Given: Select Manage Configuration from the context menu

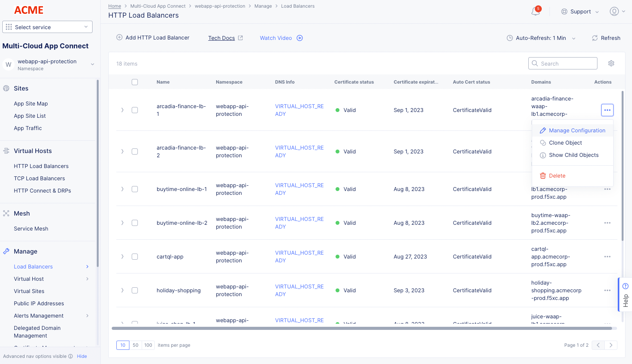Looking at the screenshot, I should click(x=577, y=130).
